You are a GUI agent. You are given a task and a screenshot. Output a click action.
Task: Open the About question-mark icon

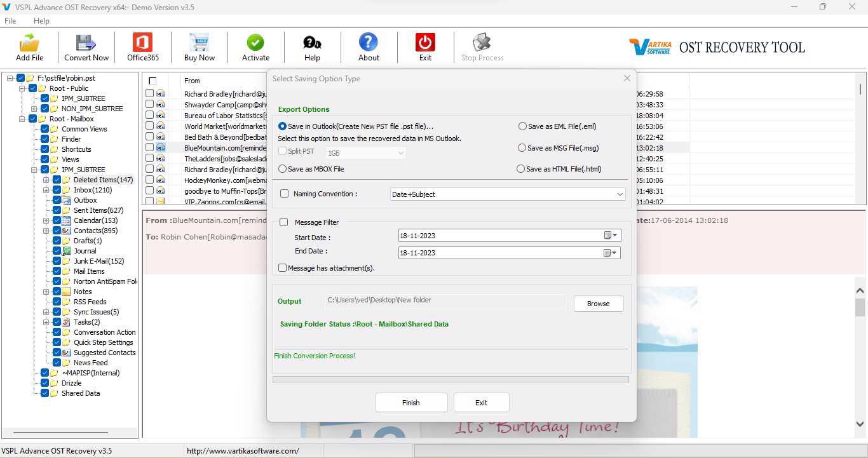pyautogui.click(x=369, y=43)
